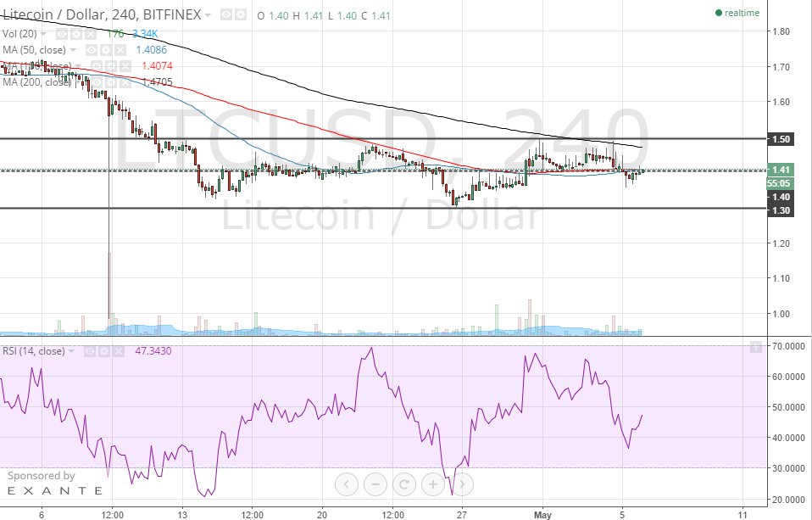This screenshot has height=520, width=812.
Task: Click the 27 date label on time axis
Action: (462, 515)
